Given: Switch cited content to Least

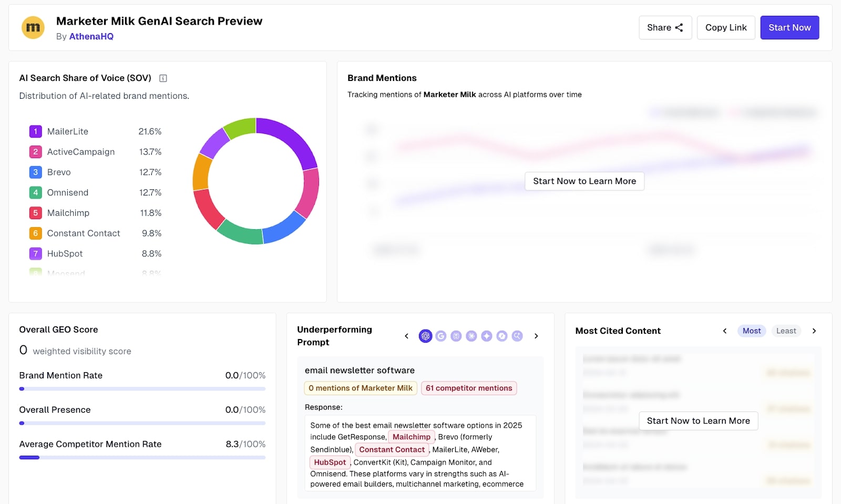Looking at the screenshot, I should point(786,331).
